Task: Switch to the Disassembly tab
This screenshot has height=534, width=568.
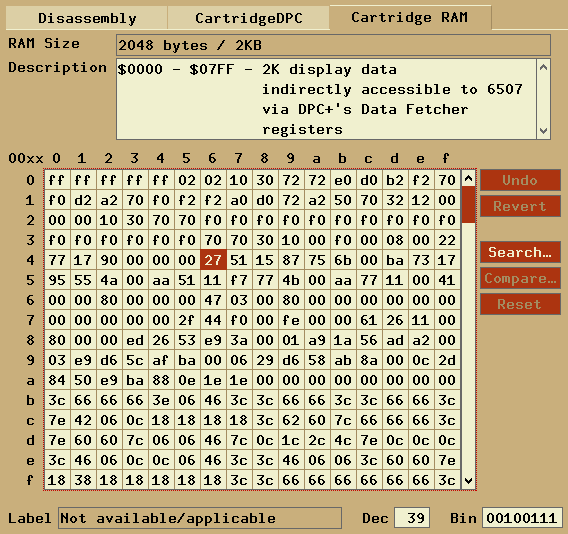Action: tap(87, 18)
